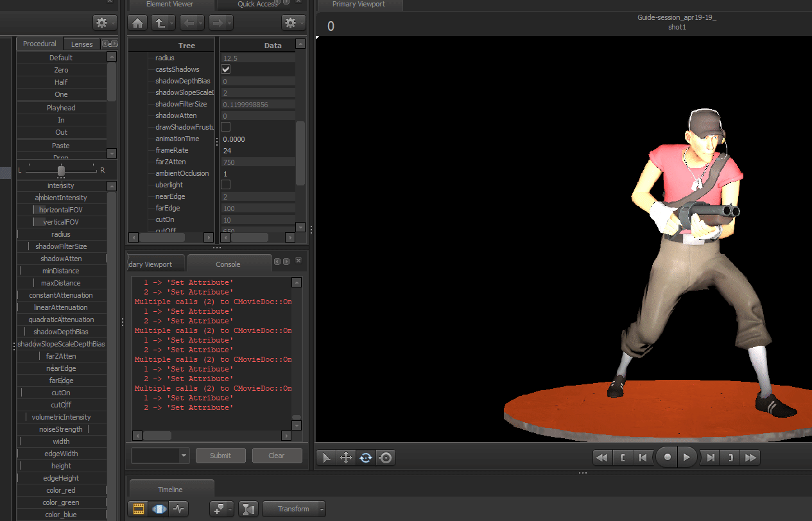
Task: Activate the selection arrow tool
Action: tap(327, 457)
